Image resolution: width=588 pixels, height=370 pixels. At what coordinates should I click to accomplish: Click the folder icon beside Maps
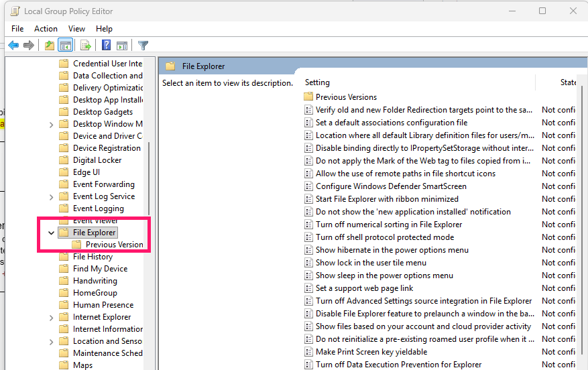tap(64, 365)
